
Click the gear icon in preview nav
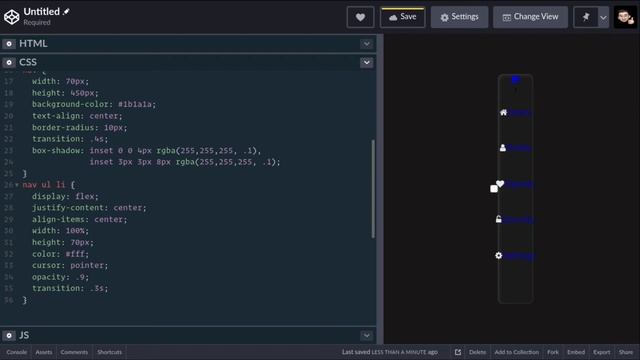(x=498, y=256)
